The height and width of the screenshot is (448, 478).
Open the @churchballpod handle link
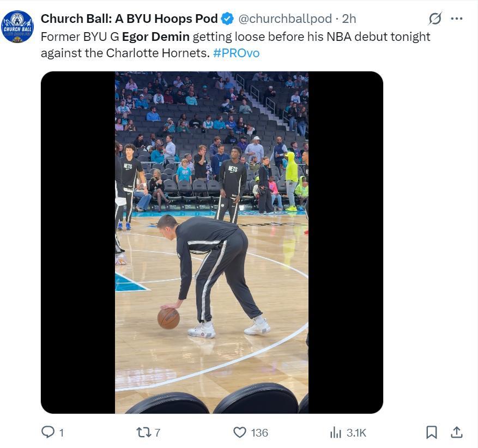[x=285, y=19]
